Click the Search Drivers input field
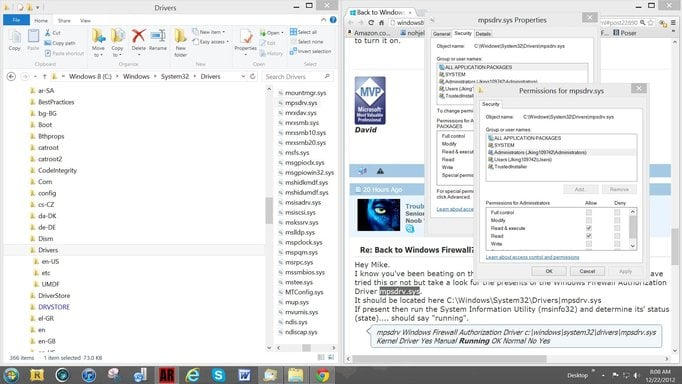Viewport: 682px width, 384px height. tap(298, 77)
